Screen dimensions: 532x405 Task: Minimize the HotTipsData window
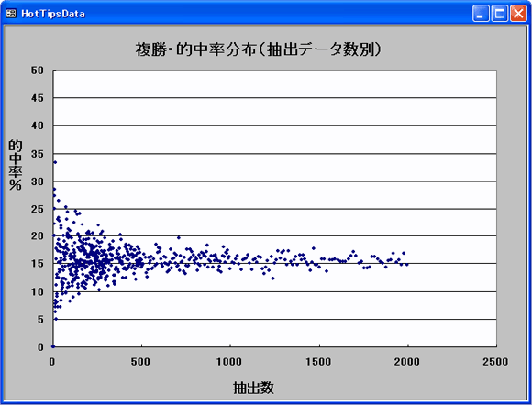point(481,14)
